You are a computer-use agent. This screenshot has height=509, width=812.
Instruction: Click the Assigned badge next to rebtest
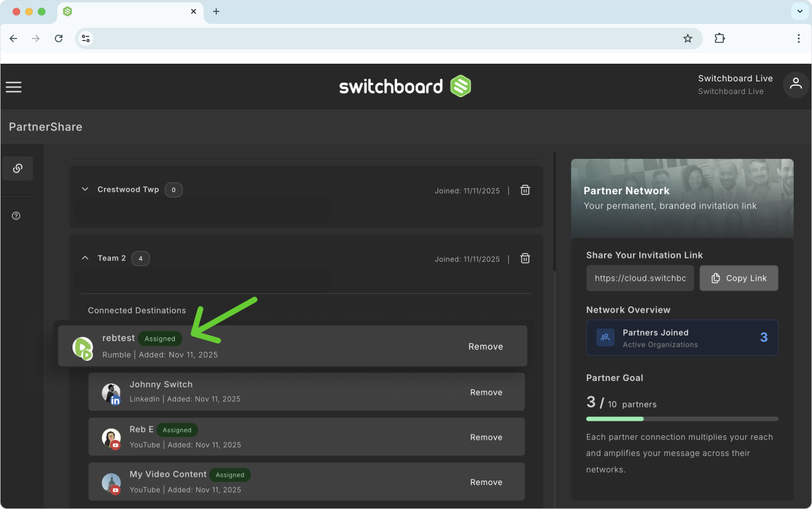pos(160,339)
